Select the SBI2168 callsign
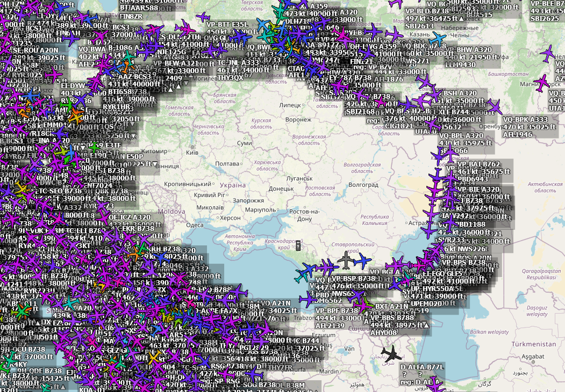 point(361,112)
